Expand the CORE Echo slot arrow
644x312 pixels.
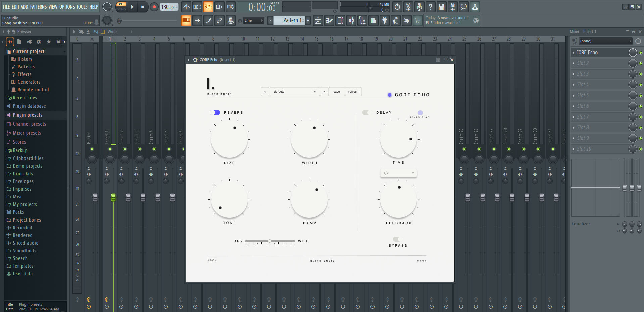[x=574, y=53]
